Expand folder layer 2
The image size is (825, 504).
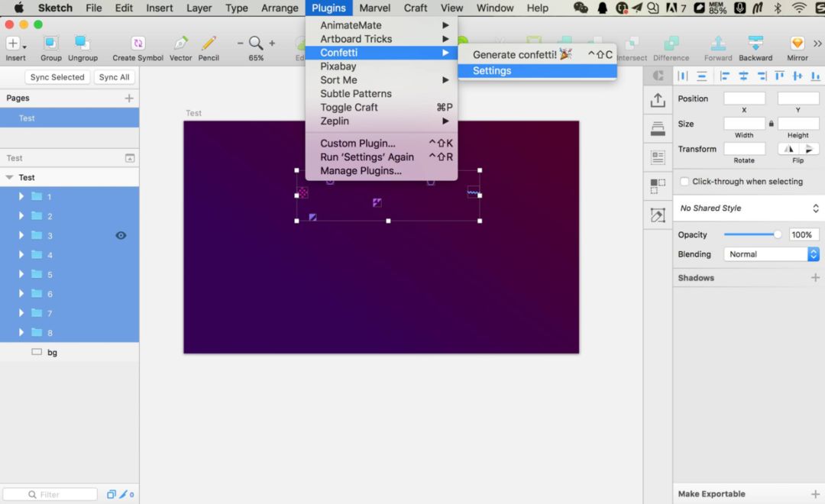(x=21, y=216)
